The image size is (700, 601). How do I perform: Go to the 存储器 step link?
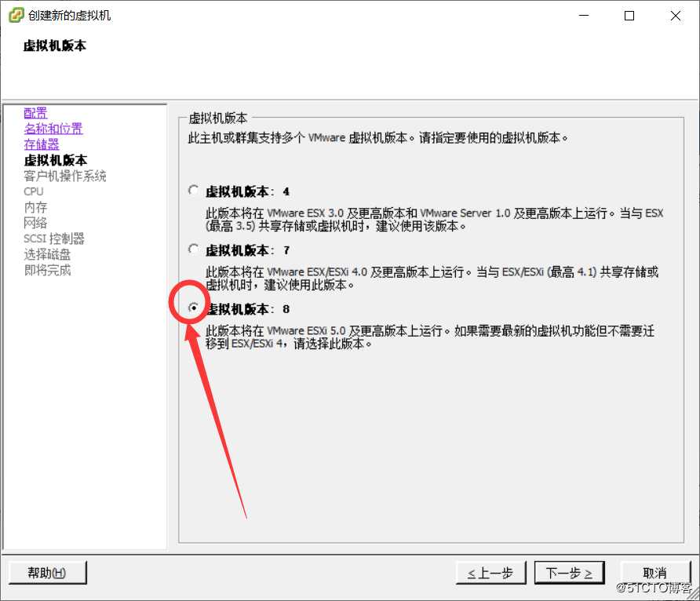coord(42,144)
